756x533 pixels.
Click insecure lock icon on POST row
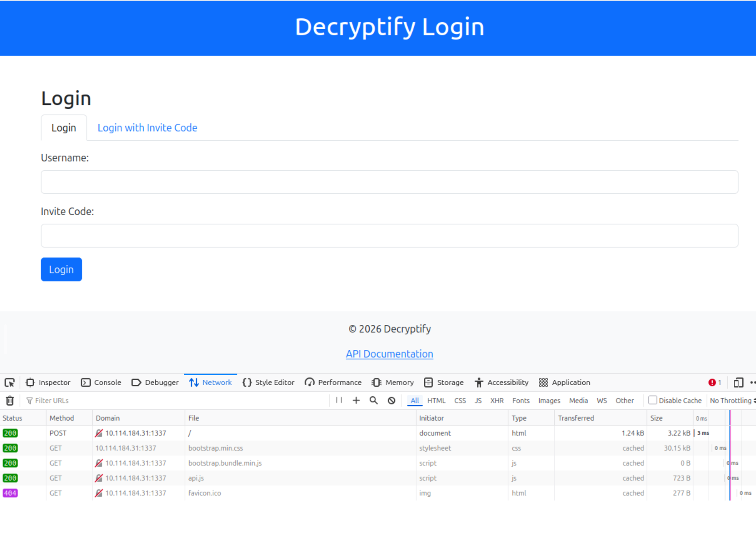[99, 433]
